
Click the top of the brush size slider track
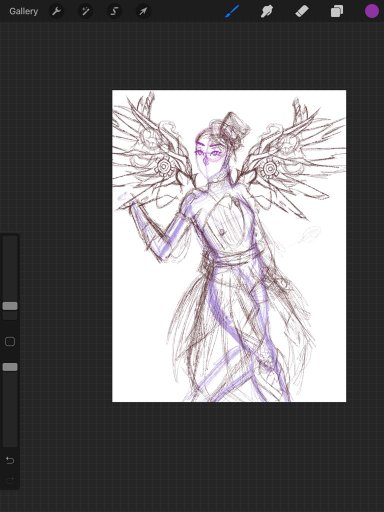[10, 239]
